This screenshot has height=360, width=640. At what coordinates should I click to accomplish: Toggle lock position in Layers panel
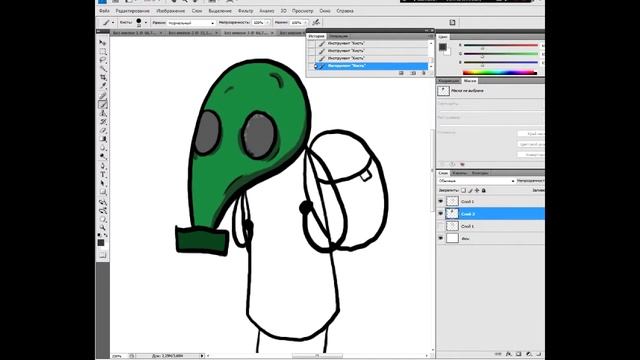(477, 190)
